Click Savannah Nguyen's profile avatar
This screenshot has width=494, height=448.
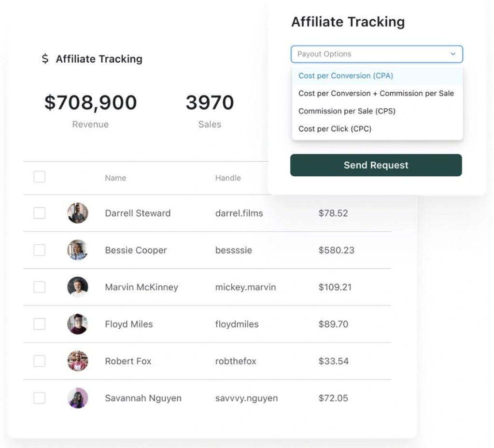77,398
